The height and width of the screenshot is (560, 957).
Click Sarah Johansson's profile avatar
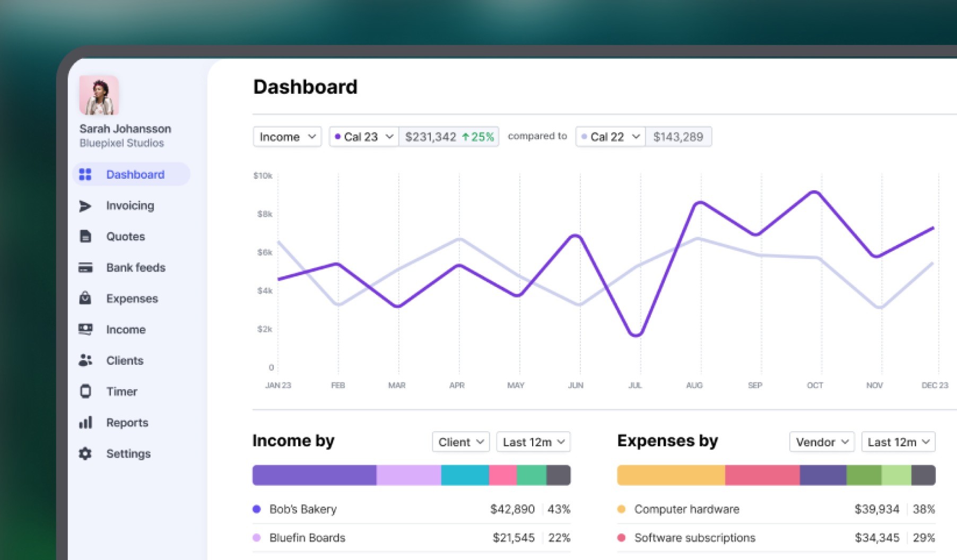point(99,95)
